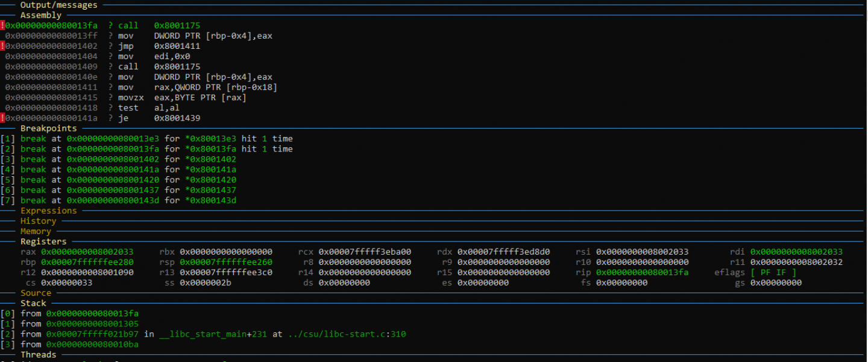Click the cs value 0x00000033
Screen dimensions: 868x362
pos(67,283)
